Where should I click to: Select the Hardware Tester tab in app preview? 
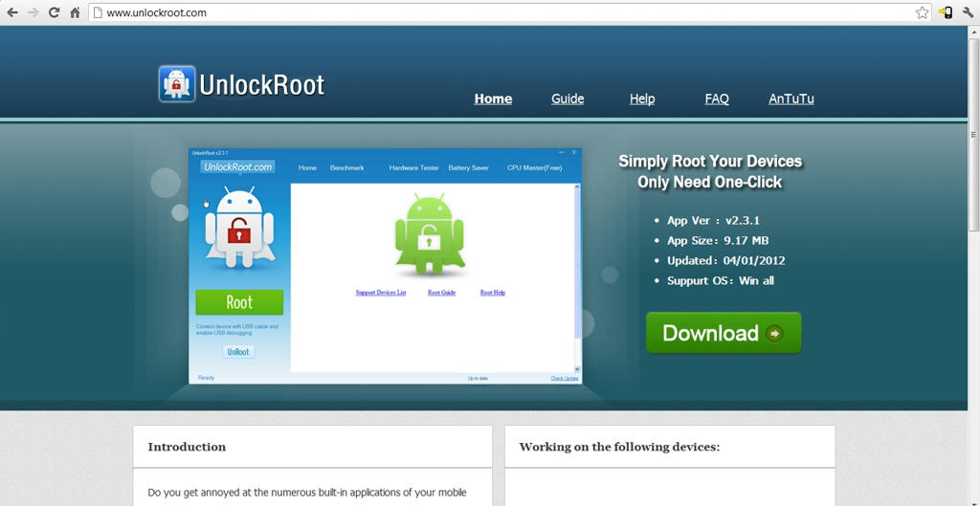413,167
